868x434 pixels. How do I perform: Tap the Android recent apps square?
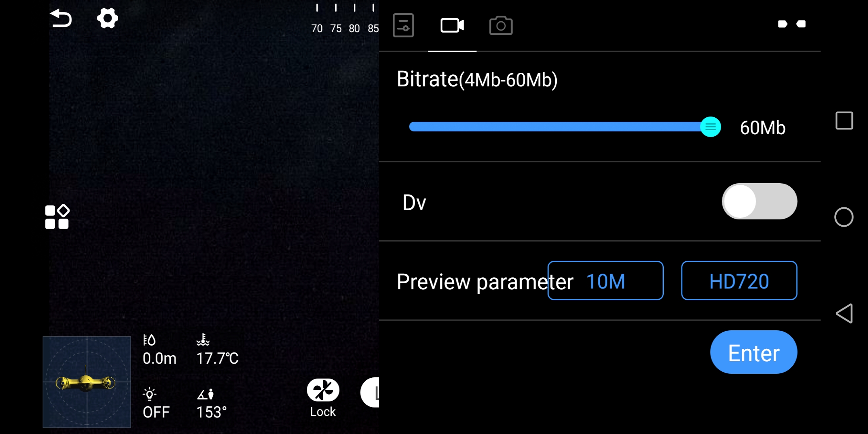tap(844, 121)
